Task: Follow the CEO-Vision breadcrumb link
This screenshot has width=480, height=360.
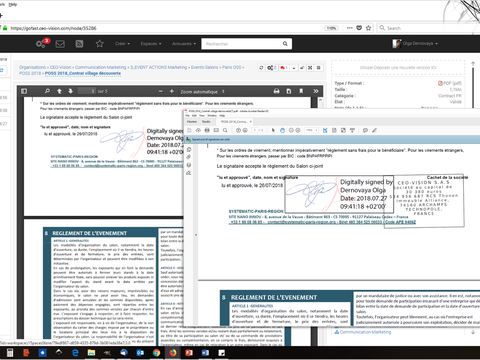Action: 60,67
